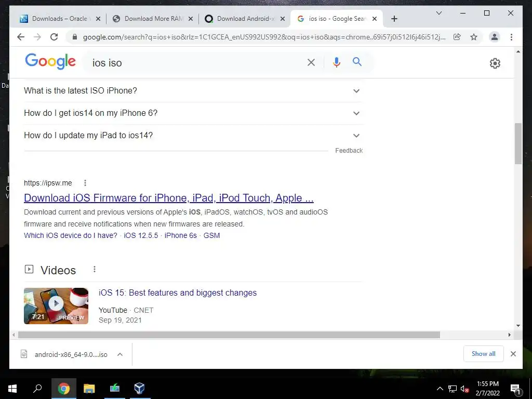Open VirtualBox from the taskbar
Screen dimensions: 532x399
(x=139, y=389)
